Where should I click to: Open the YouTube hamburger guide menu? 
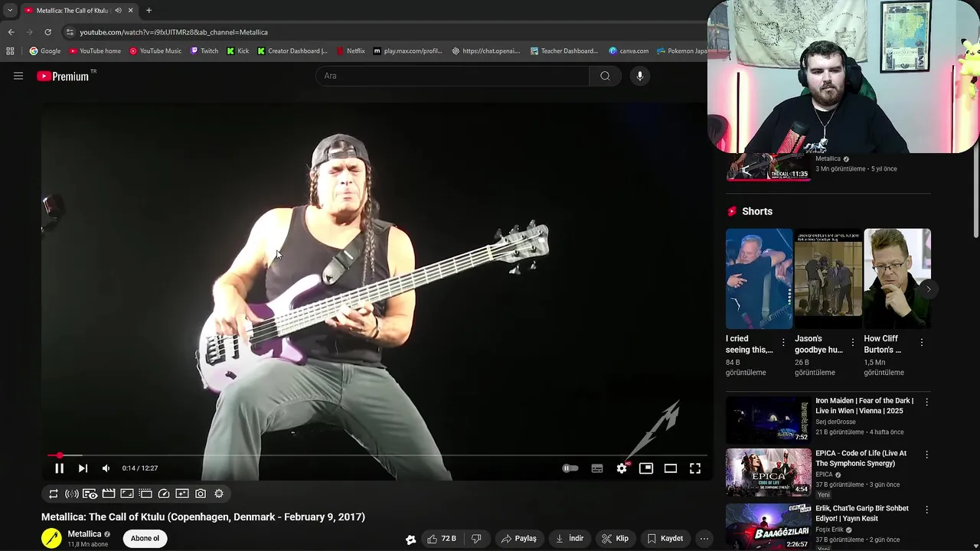point(18,76)
